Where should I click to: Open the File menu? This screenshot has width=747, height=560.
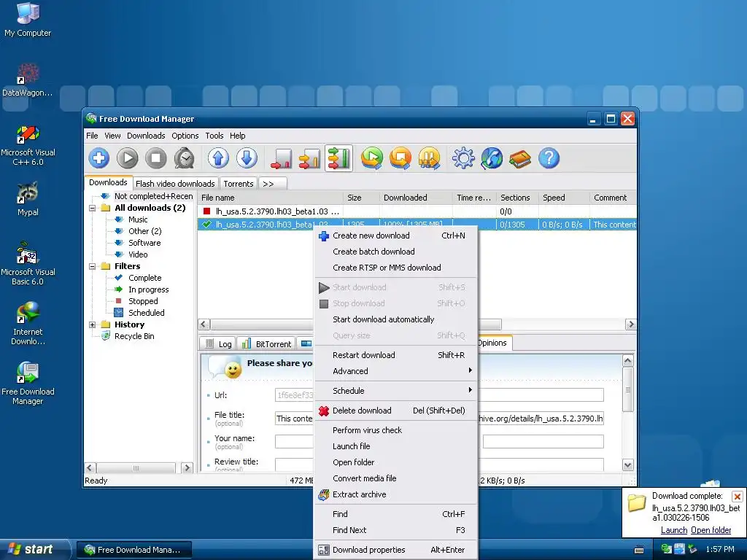(x=92, y=136)
